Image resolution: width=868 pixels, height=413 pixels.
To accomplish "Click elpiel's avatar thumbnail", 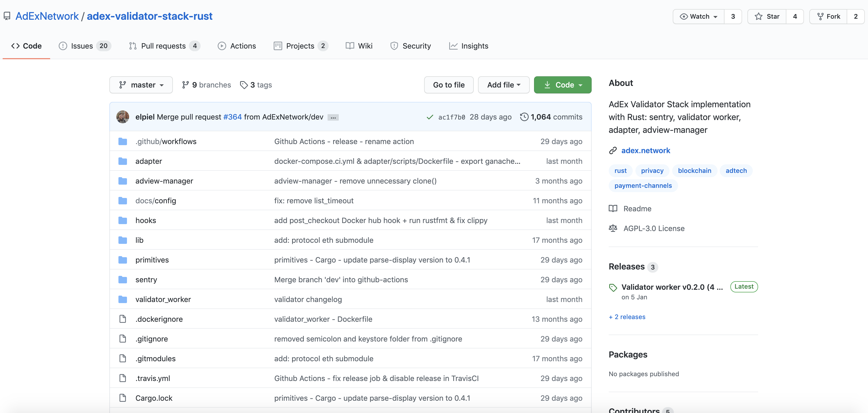I will (x=123, y=117).
